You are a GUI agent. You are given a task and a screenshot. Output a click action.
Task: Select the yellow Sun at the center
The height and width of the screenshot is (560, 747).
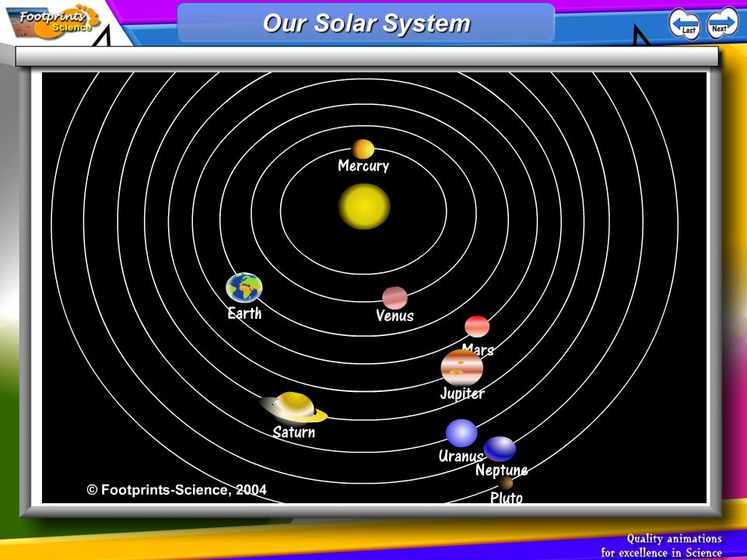tap(364, 207)
